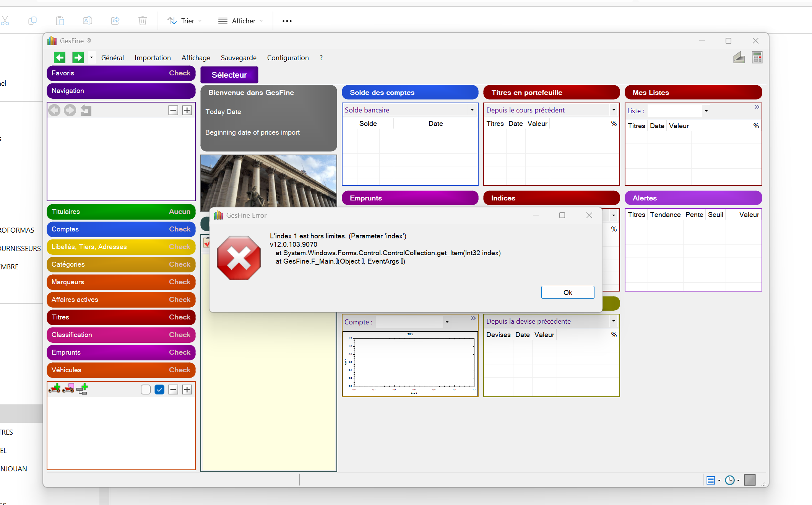Open the calculator icon in the toolbar
Screen dimensions: 812x505
pos(757,58)
